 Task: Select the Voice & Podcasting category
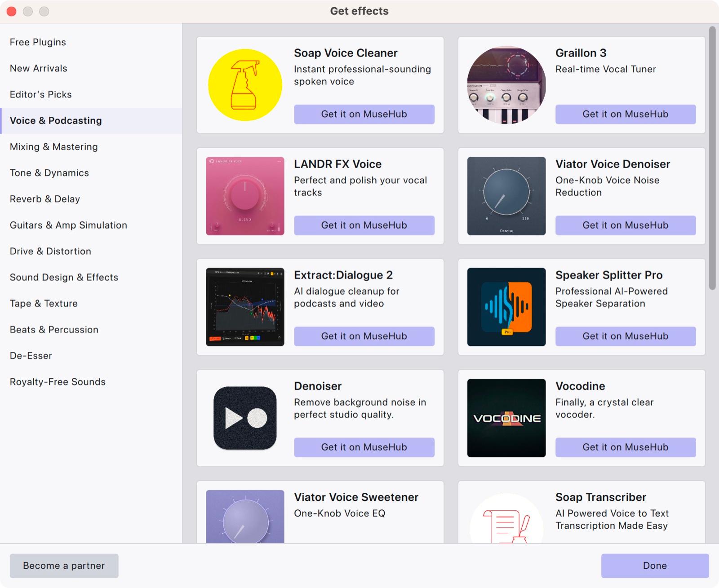91,120
